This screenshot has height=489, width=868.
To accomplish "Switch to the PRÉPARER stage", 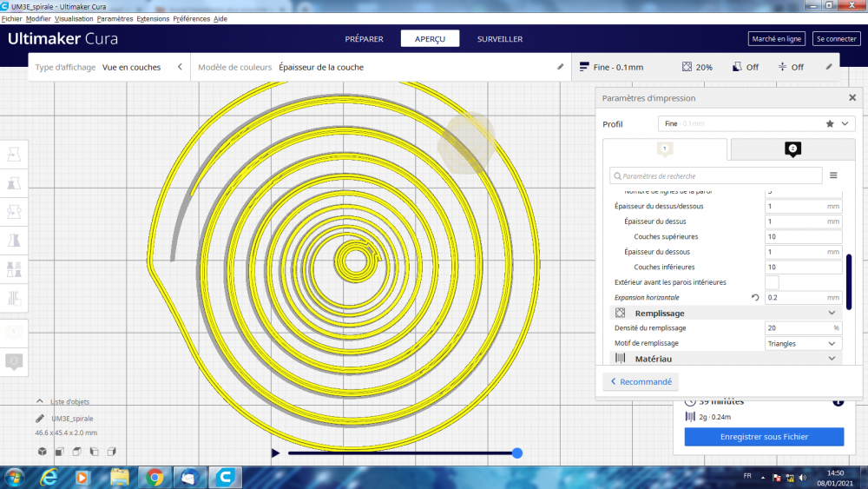I will point(365,39).
